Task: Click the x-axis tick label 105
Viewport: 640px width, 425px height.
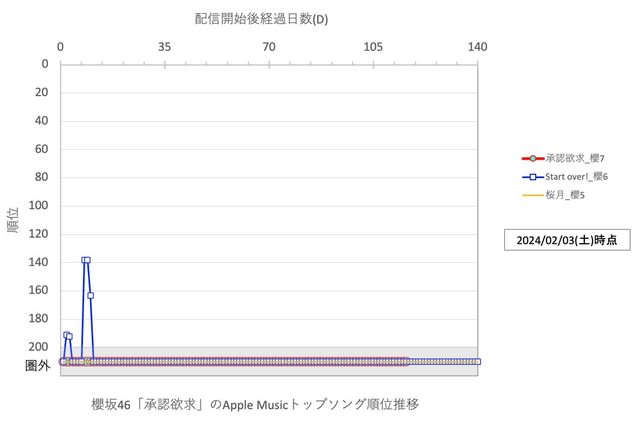Action: (x=373, y=46)
